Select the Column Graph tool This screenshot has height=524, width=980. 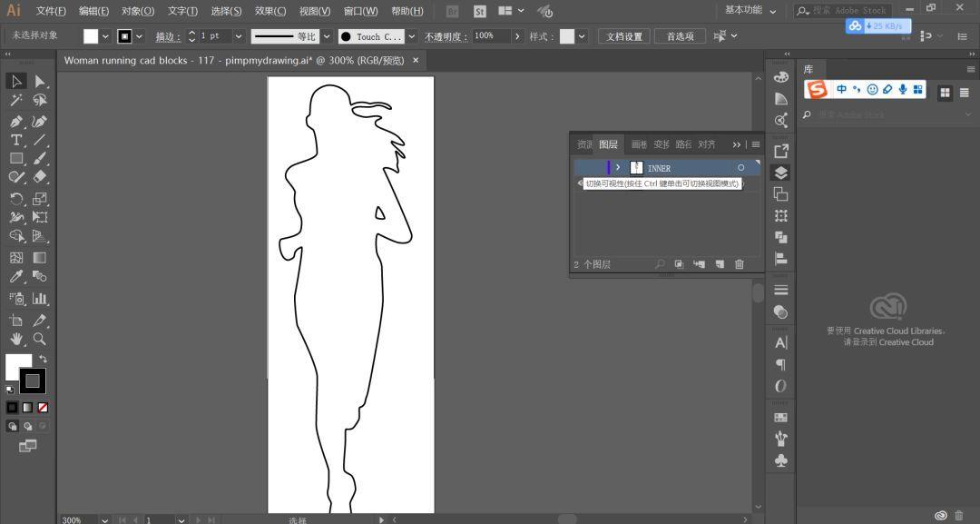click(40, 299)
